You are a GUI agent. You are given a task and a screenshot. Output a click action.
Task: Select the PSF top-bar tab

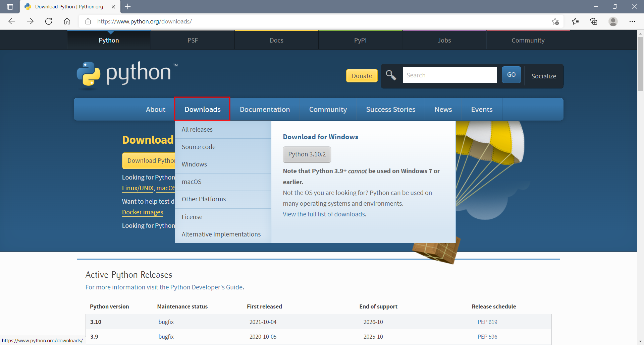coord(193,40)
